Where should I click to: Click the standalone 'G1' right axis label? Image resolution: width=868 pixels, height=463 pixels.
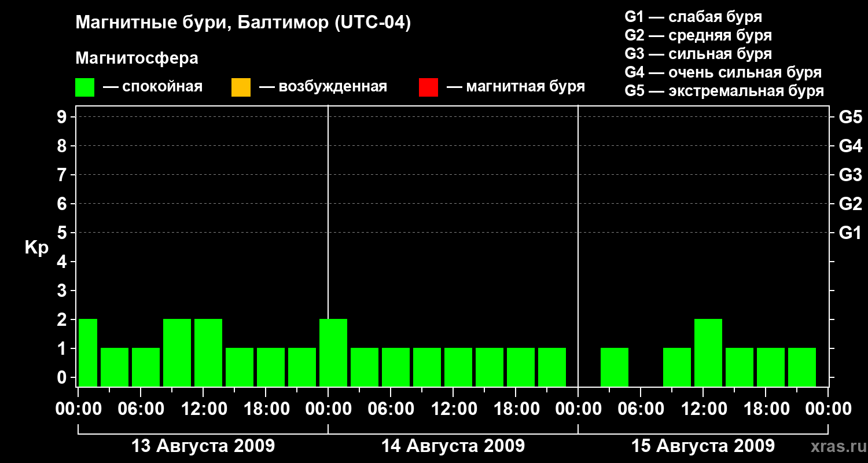pyautogui.click(x=850, y=233)
